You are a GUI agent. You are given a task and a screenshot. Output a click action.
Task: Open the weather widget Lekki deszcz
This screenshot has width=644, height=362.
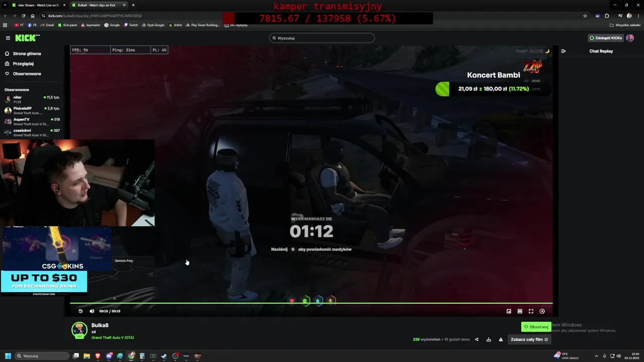pos(566,356)
